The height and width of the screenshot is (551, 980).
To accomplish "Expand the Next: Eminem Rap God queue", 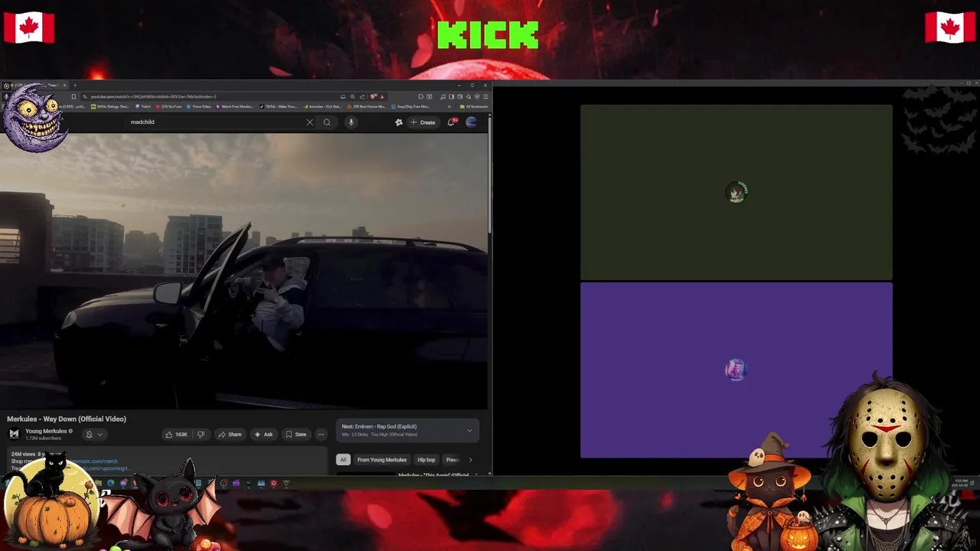I will pyautogui.click(x=469, y=430).
